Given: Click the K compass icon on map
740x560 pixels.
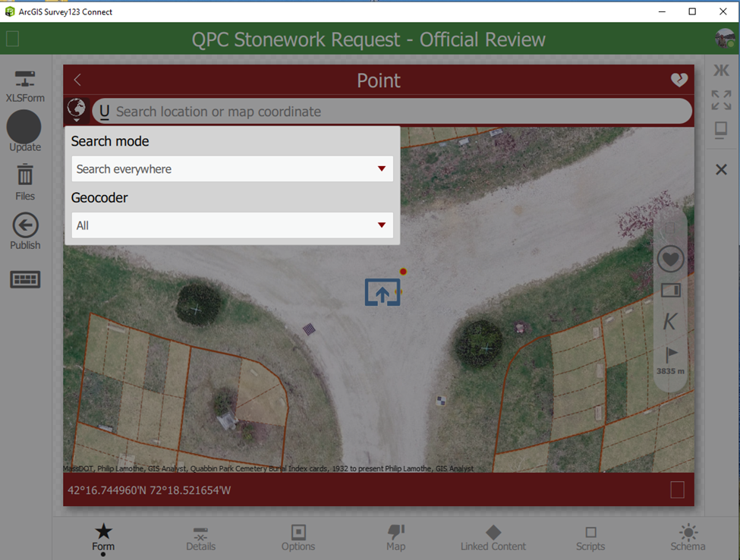Looking at the screenshot, I should pos(670,321).
